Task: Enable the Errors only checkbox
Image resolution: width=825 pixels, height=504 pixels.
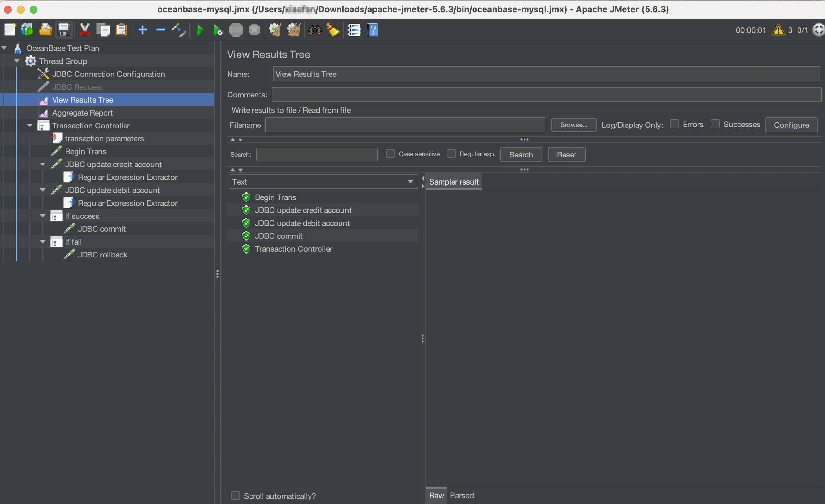Action: tap(674, 124)
